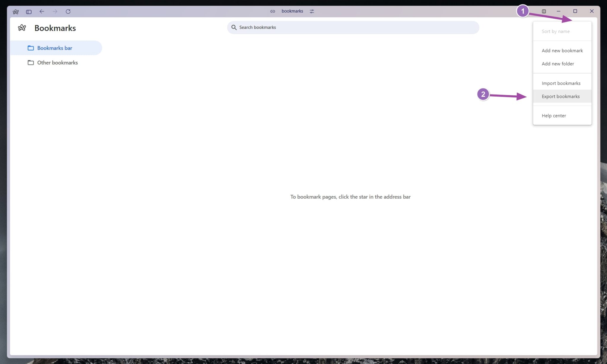Select Export bookmarks option

[560, 96]
